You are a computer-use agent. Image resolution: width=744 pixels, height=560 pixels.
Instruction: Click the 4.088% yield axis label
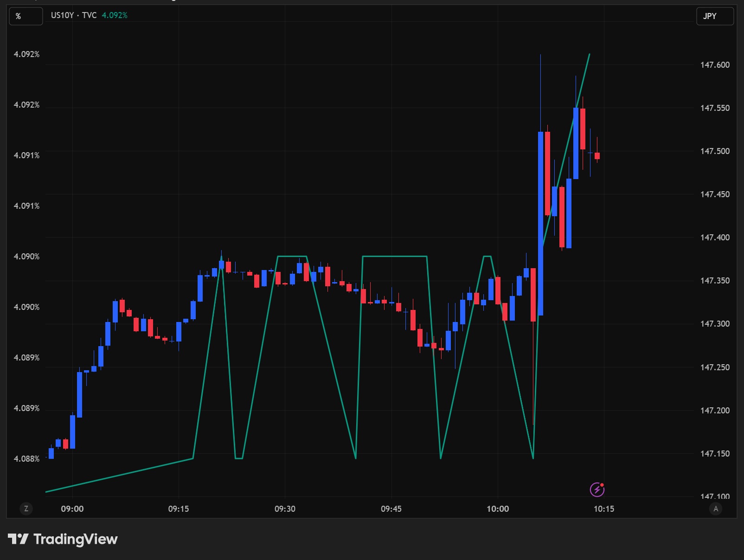click(26, 459)
